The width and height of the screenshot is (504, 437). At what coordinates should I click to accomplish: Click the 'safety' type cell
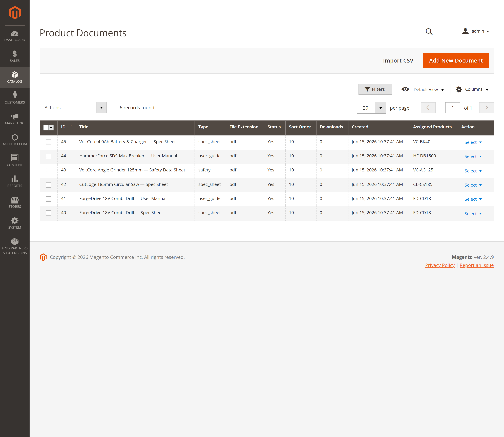(x=204, y=170)
